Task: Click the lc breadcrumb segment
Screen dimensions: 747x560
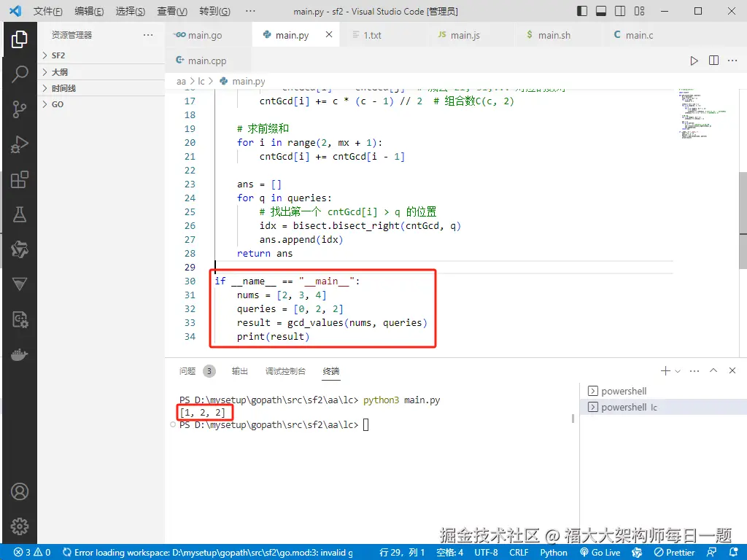Action: point(201,82)
